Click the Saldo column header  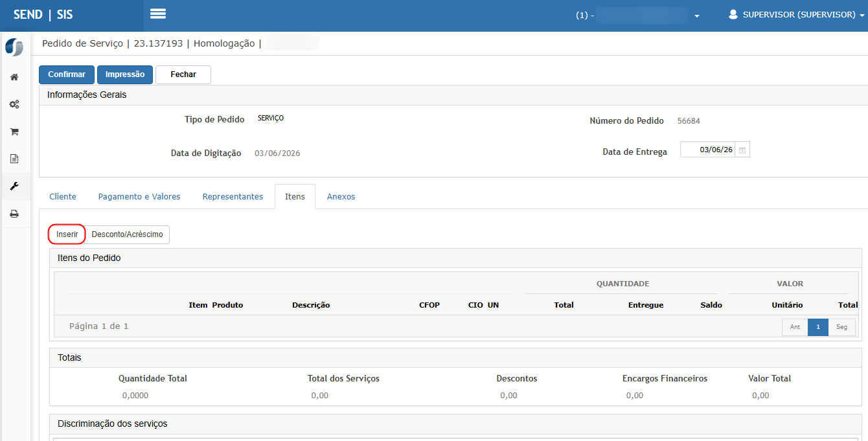(x=711, y=305)
